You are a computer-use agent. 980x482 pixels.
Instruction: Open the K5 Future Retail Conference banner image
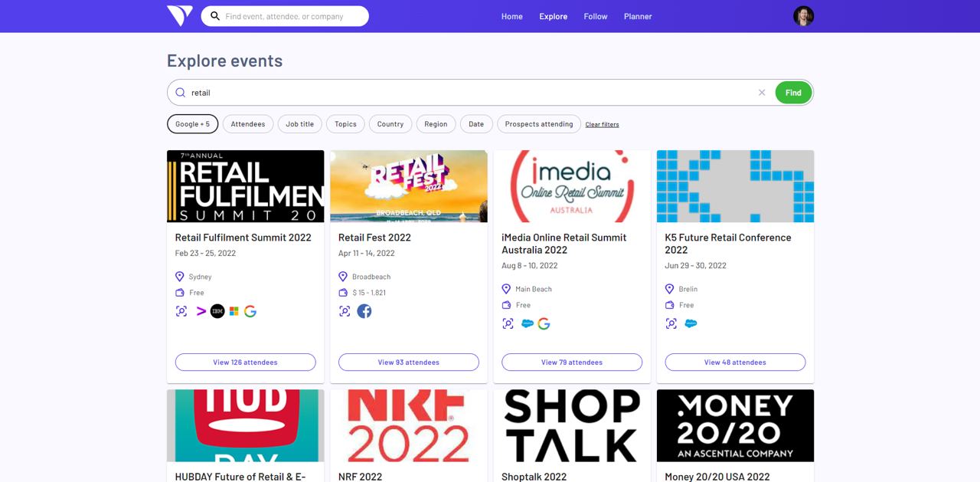pos(735,186)
